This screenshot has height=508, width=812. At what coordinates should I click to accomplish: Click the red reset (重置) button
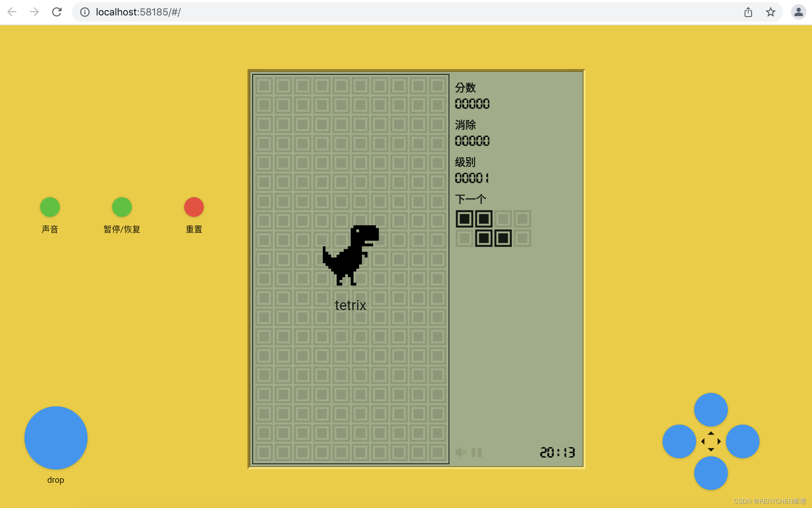194,207
